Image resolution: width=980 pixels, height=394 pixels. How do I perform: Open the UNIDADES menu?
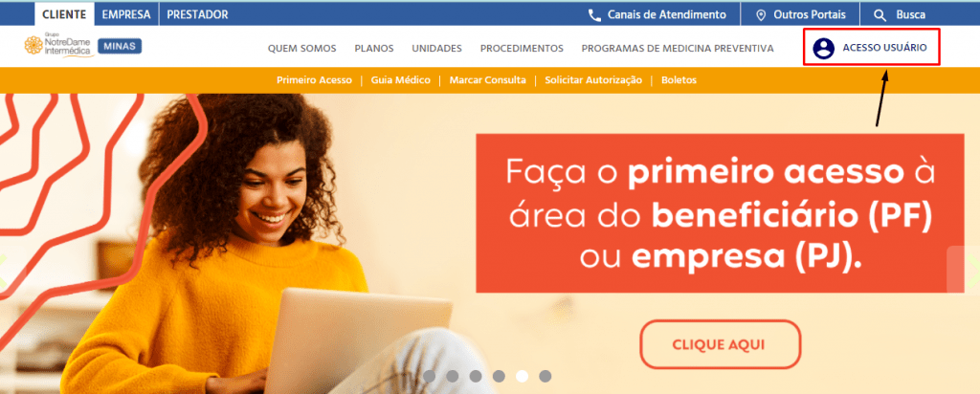click(x=436, y=48)
